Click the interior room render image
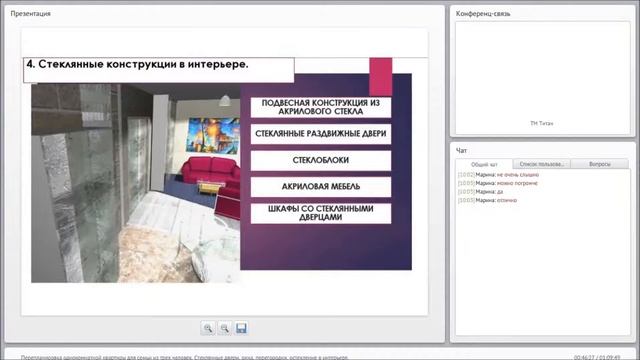The height and width of the screenshot is (360, 640). click(136, 183)
